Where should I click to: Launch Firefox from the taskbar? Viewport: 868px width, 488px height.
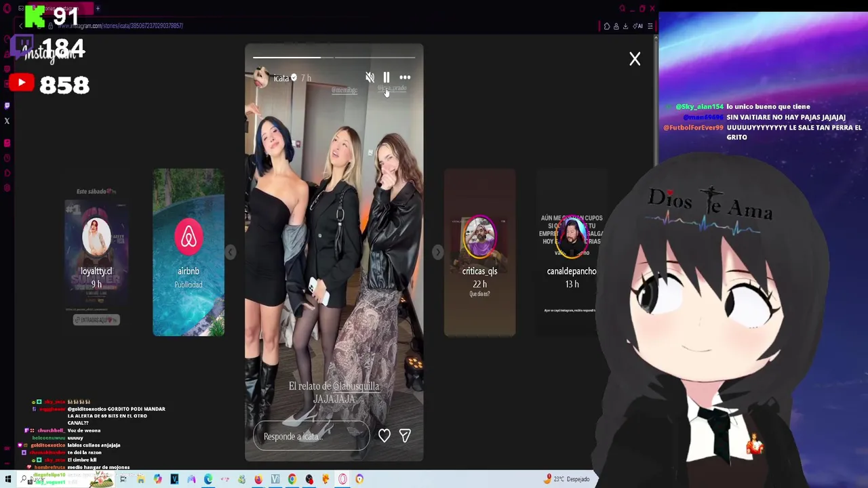coord(258,480)
